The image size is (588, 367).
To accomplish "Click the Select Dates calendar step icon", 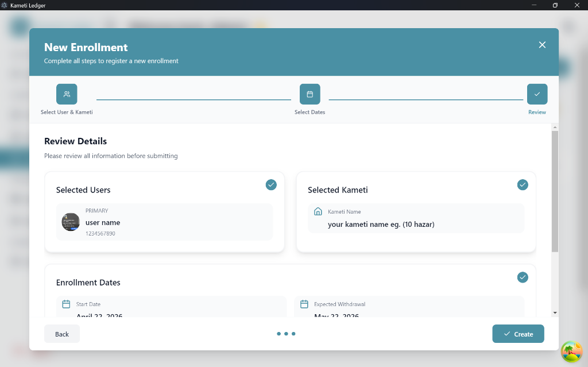I will pyautogui.click(x=310, y=94).
